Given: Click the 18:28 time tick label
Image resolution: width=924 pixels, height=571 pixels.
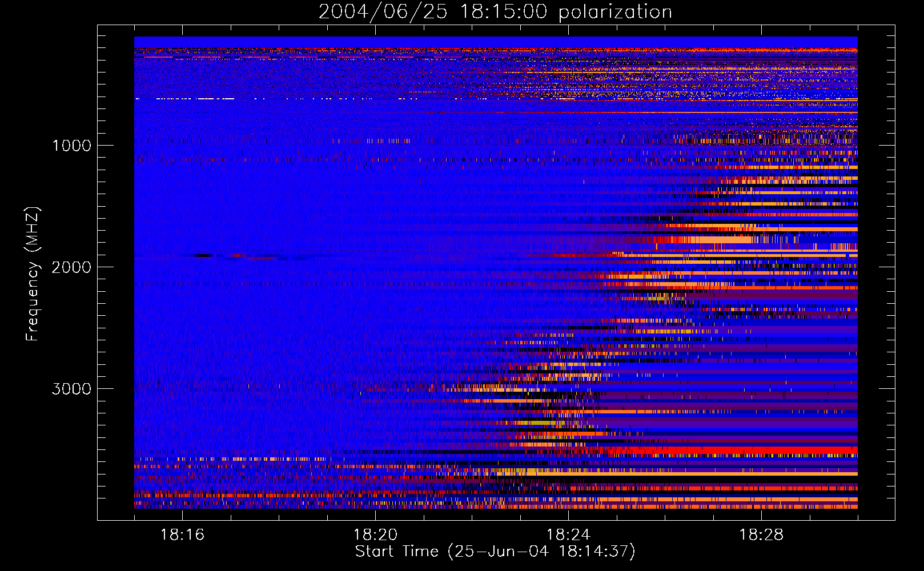Looking at the screenshot, I should (x=761, y=535).
